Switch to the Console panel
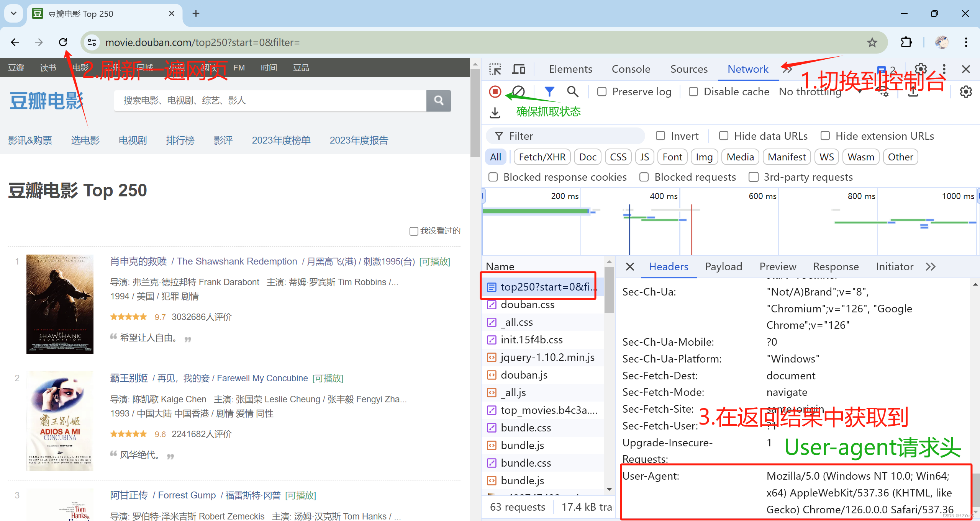Viewport: 980px width, 521px height. click(631, 69)
